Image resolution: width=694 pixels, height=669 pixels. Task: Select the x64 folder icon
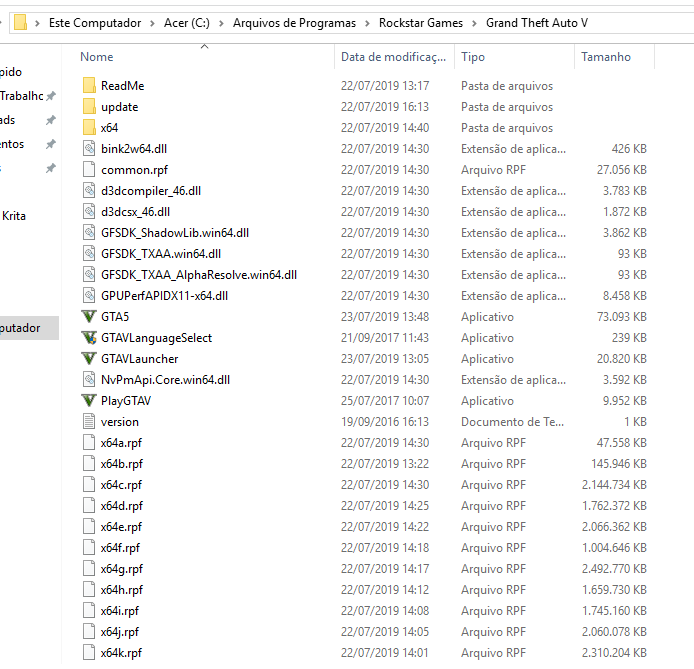point(89,127)
